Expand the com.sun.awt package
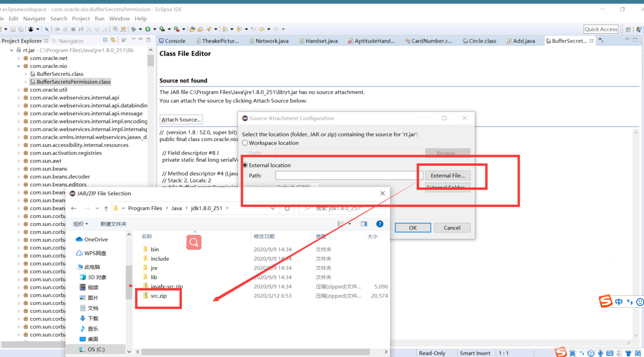The image size is (644, 357). (18, 161)
